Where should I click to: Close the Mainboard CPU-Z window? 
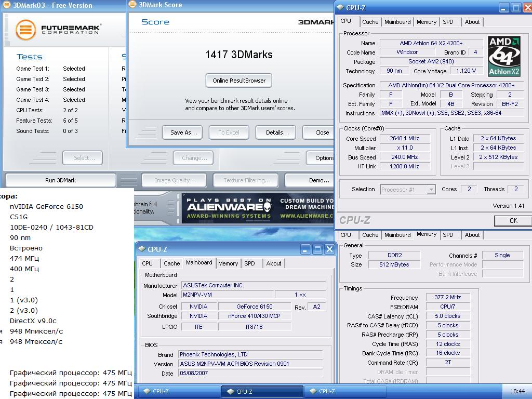pos(329,249)
